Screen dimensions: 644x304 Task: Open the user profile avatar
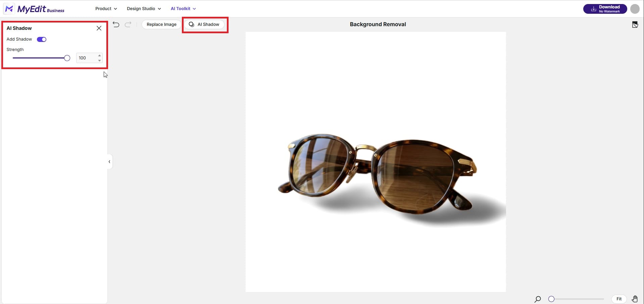tap(635, 9)
